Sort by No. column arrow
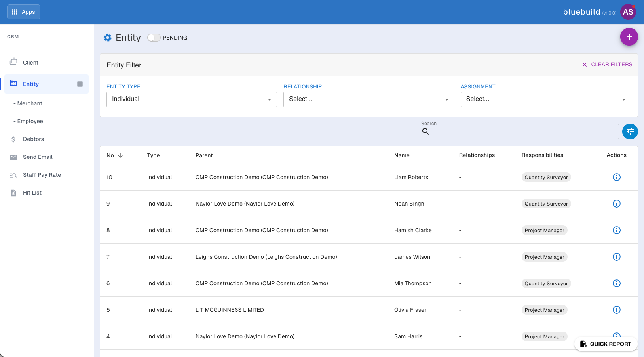 pyautogui.click(x=120, y=155)
